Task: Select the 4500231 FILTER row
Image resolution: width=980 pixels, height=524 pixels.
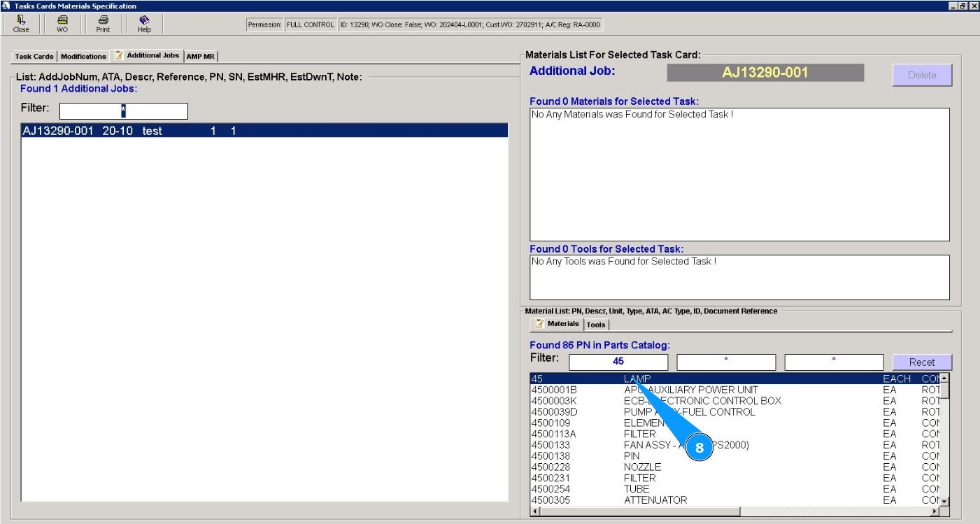Action: (734, 478)
